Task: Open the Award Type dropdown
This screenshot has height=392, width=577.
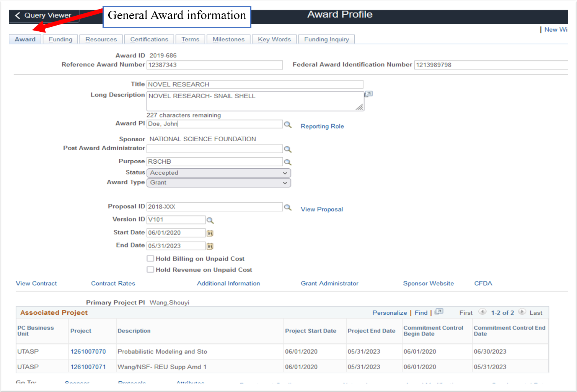Action: click(218, 183)
